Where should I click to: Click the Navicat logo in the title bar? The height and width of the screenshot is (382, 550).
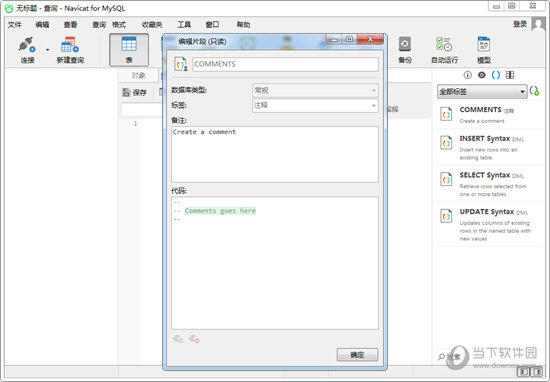[8, 8]
